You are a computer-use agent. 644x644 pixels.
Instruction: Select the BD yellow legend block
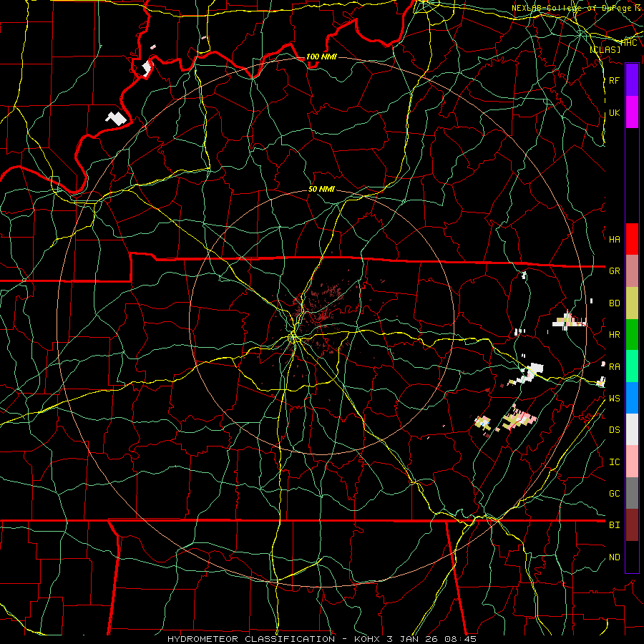(x=632, y=303)
